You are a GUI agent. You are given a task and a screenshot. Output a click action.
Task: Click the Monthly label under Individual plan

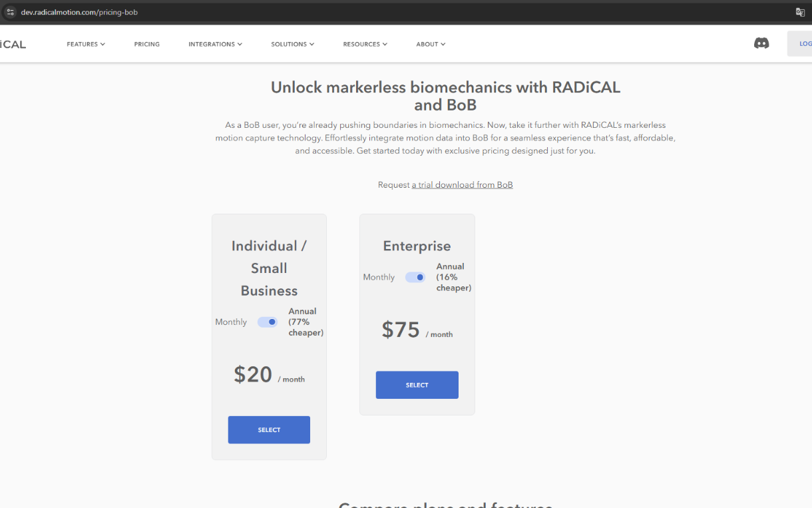[231, 322]
